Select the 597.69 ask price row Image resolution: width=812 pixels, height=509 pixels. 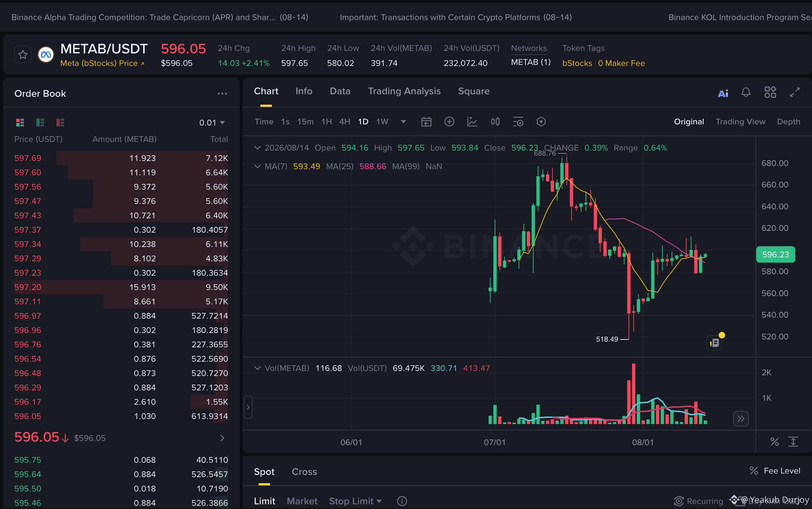pyautogui.click(x=121, y=158)
